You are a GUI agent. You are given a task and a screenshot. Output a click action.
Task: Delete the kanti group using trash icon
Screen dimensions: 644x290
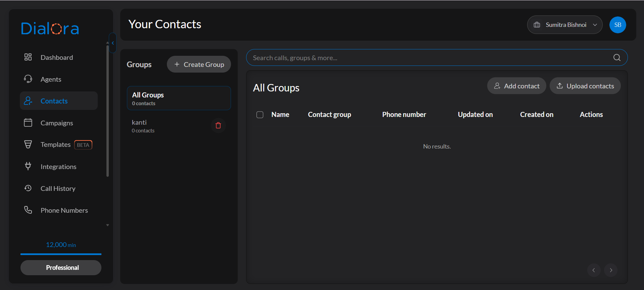[218, 125]
